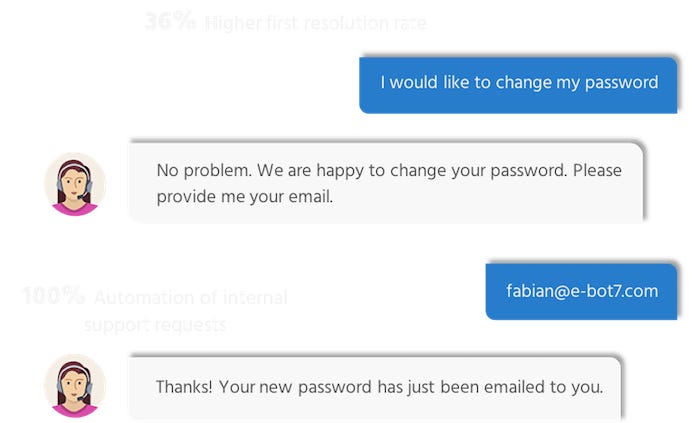Click the faded 'support requests' line
The image size is (700, 423).
pyautogui.click(x=155, y=325)
